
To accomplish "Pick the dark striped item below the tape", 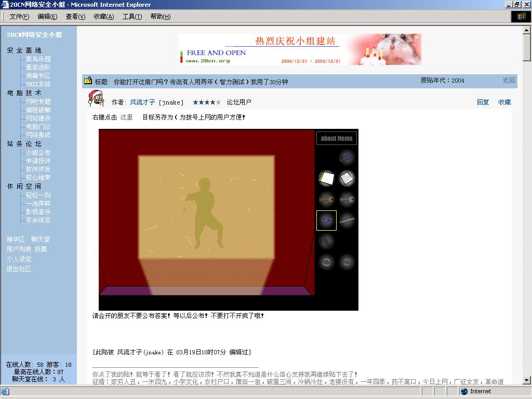I will [x=326, y=241].
